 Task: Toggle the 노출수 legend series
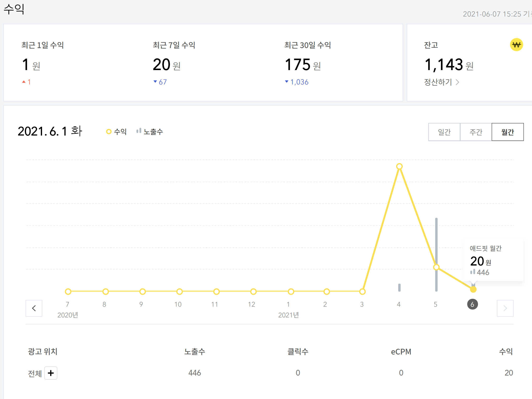click(x=150, y=132)
